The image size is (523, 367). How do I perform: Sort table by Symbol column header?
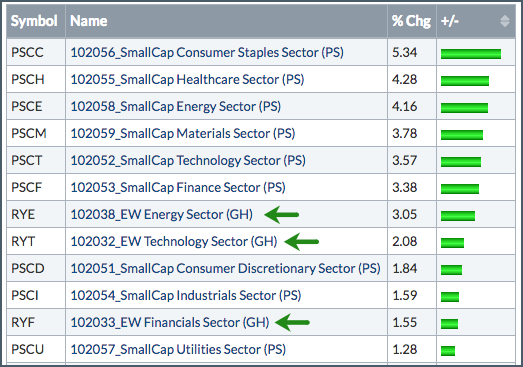pos(36,21)
